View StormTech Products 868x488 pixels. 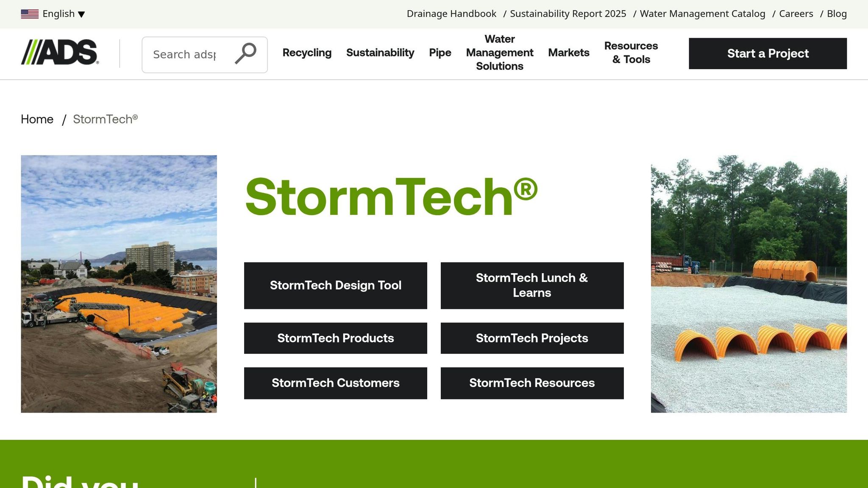coord(335,338)
